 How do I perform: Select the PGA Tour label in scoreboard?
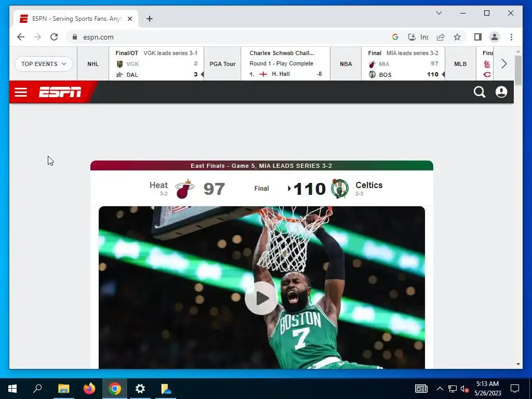click(x=222, y=64)
